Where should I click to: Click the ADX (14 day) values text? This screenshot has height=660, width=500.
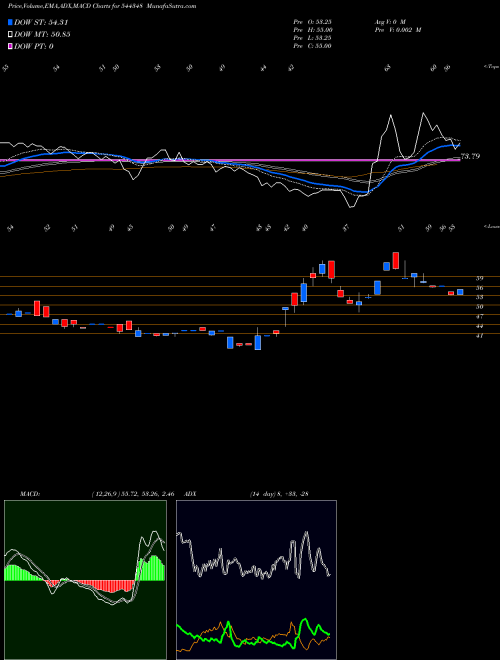coord(279,493)
